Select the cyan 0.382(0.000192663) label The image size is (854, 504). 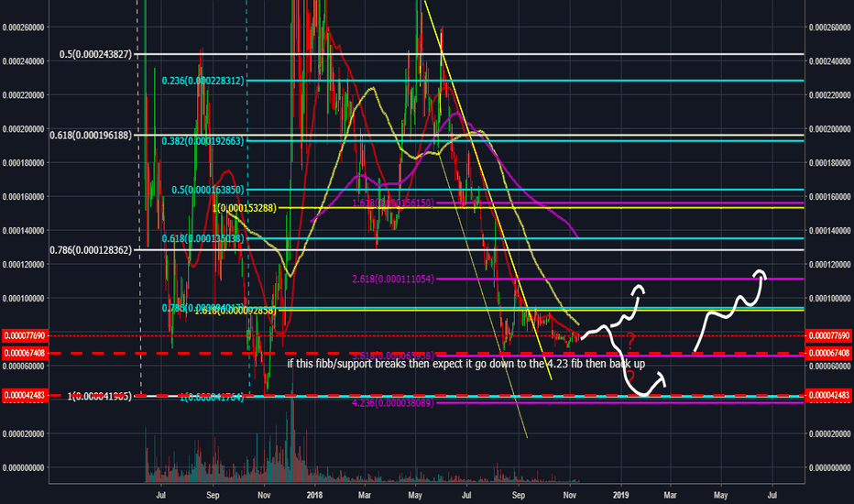(x=203, y=141)
